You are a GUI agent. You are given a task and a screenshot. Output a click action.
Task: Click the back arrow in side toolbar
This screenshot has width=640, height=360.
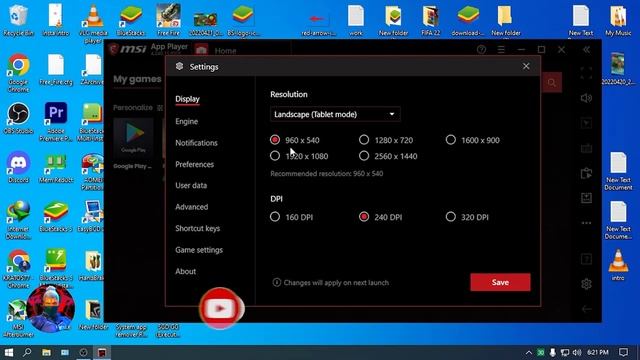tap(586, 309)
